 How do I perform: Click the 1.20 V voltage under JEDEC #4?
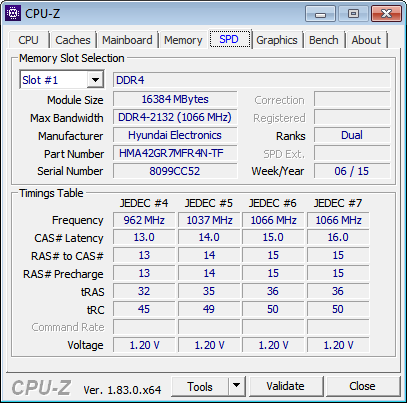[144, 345]
